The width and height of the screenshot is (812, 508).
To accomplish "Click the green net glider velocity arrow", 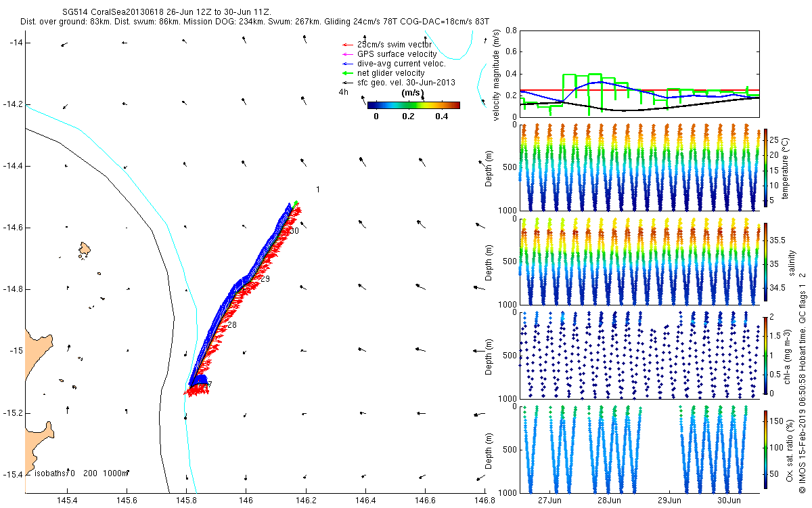I will (x=346, y=73).
